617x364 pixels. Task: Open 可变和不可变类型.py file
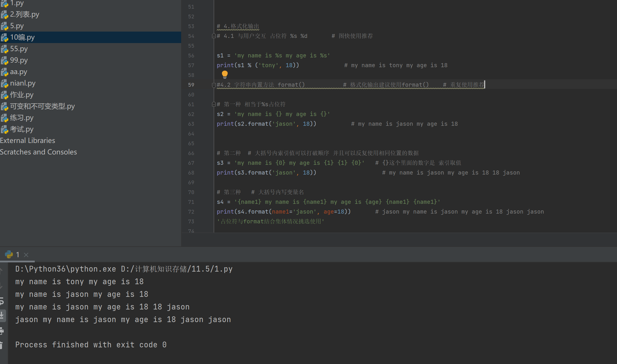coord(38,106)
